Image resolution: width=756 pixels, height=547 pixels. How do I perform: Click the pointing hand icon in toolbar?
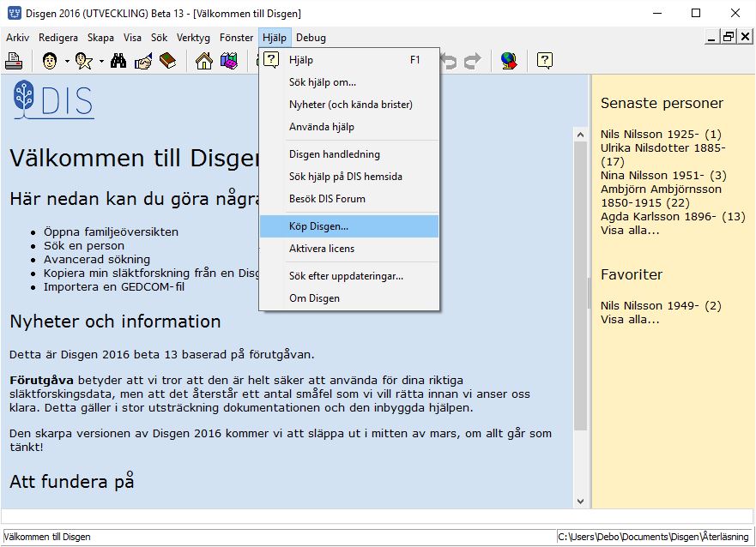143,61
